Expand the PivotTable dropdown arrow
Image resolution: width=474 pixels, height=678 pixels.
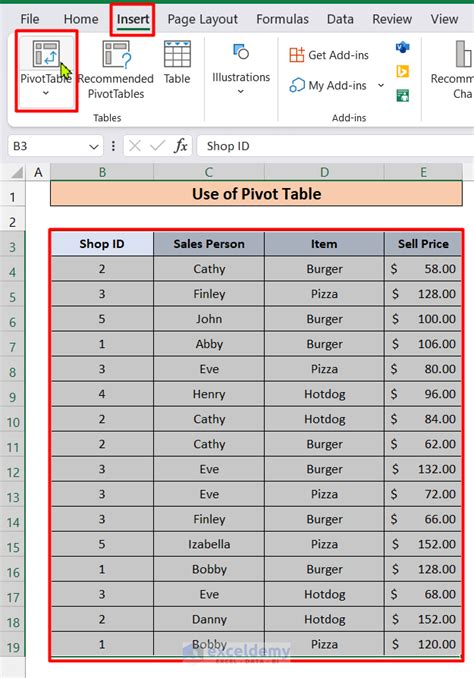pos(46,93)
